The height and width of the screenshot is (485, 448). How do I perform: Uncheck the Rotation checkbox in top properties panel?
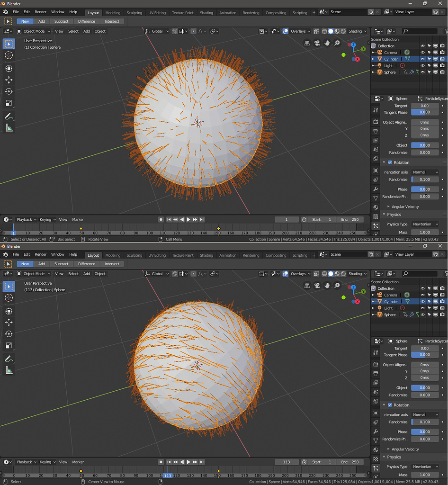pyautogui.click(x=390, y=162)
